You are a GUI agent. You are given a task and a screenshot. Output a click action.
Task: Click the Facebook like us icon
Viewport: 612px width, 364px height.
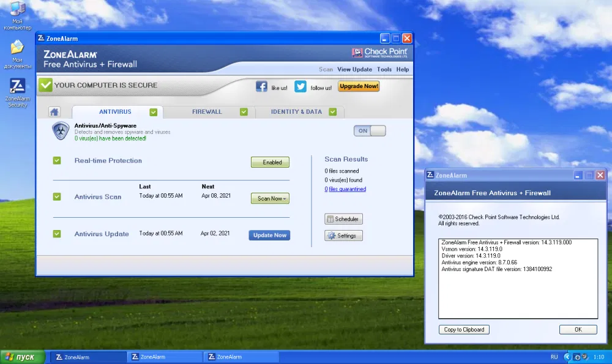click(261, 86)
